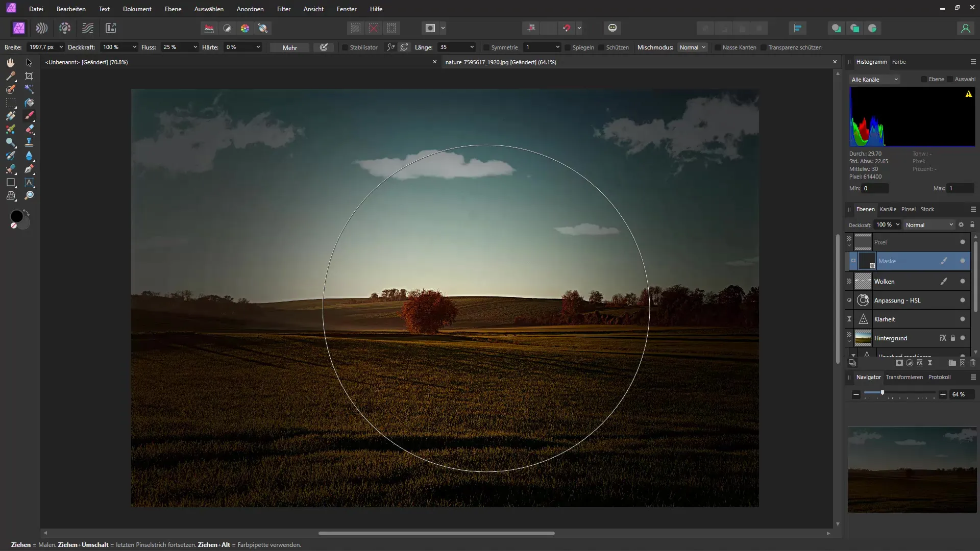Image resolution: width=980 pixels, height=551 pixels.
Task: Select the Pen tool
Action: pyautogui.click(x=29, y=169)
